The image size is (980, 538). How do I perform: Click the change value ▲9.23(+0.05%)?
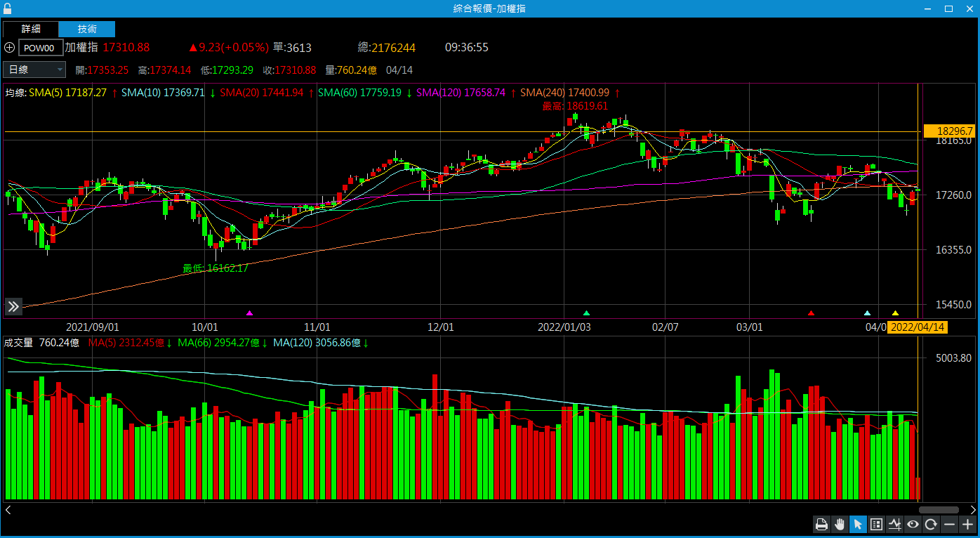[x=228, y=47]
